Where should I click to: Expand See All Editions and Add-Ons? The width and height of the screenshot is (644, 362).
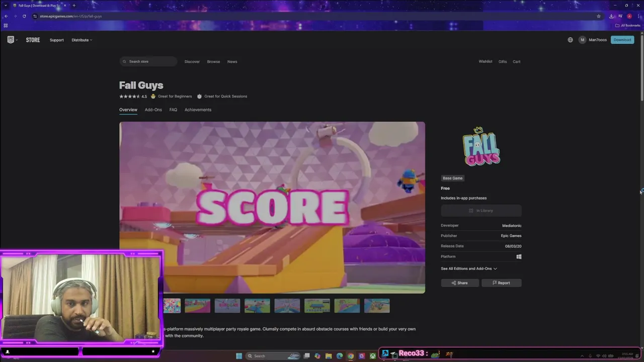click(x=469, y=268)
